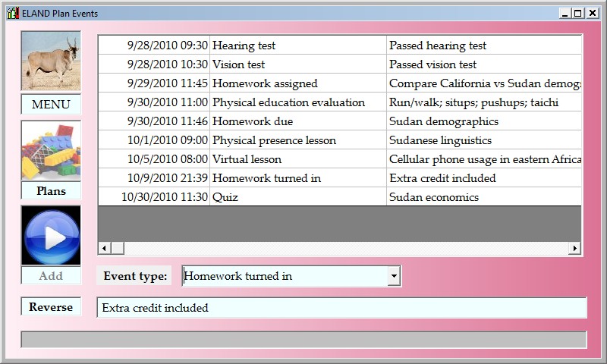Click the Plans button
Screen dimensions: 607x364
coord(51,191)
